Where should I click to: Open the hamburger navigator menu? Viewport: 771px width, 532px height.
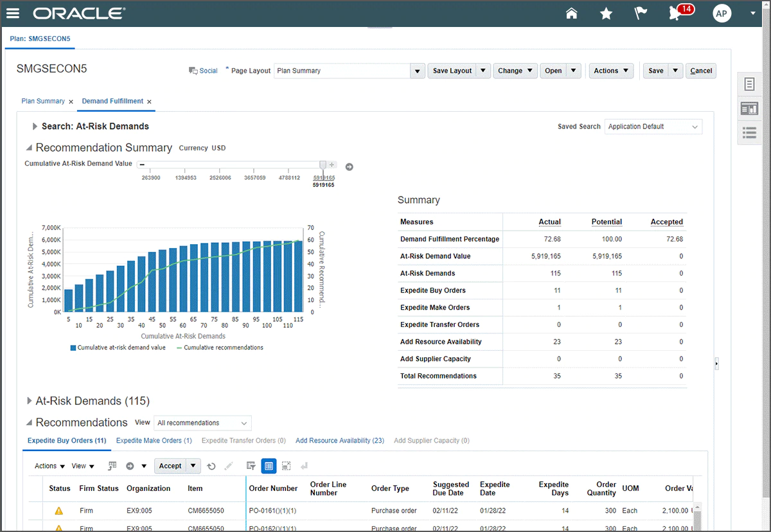(x=12, y=13)
